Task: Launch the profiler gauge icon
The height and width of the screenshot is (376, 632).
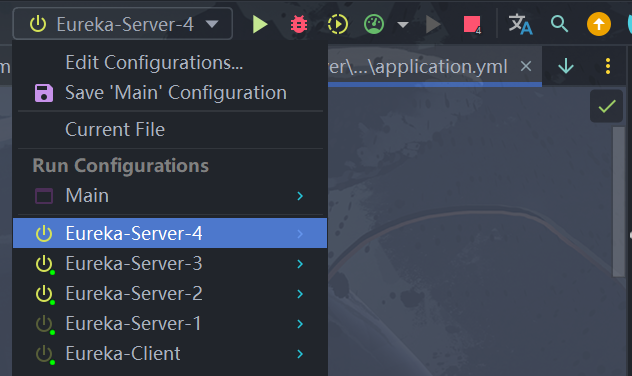Action: point(374,24)
